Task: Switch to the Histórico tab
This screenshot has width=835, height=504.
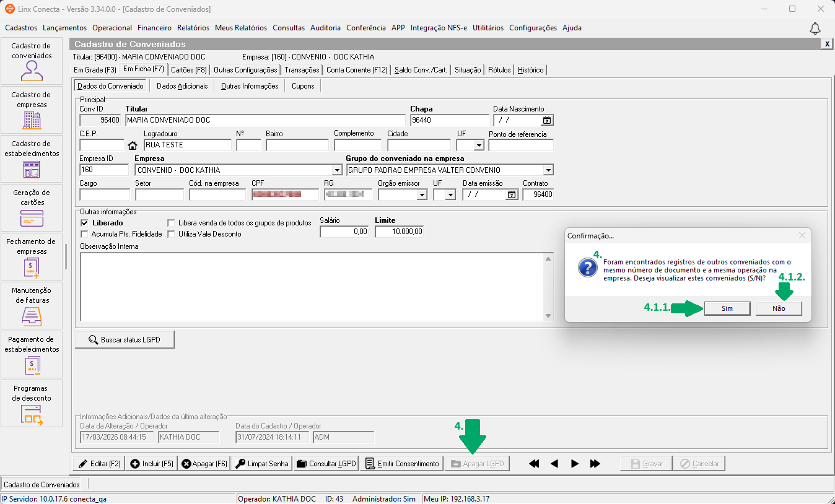Action: coord(530,70)
